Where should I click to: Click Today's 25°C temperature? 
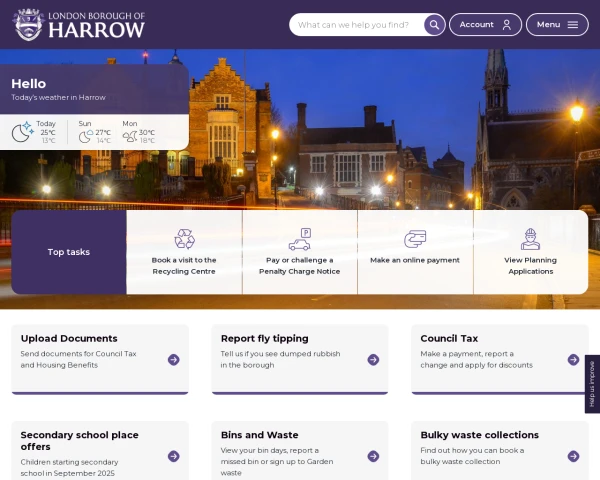pyautogui.click(x=48, y=132)
